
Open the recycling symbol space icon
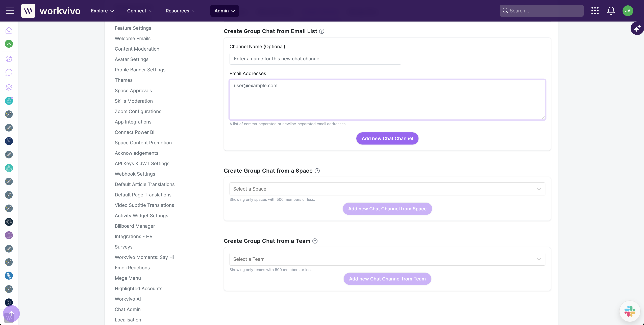(x=9, y=222)
